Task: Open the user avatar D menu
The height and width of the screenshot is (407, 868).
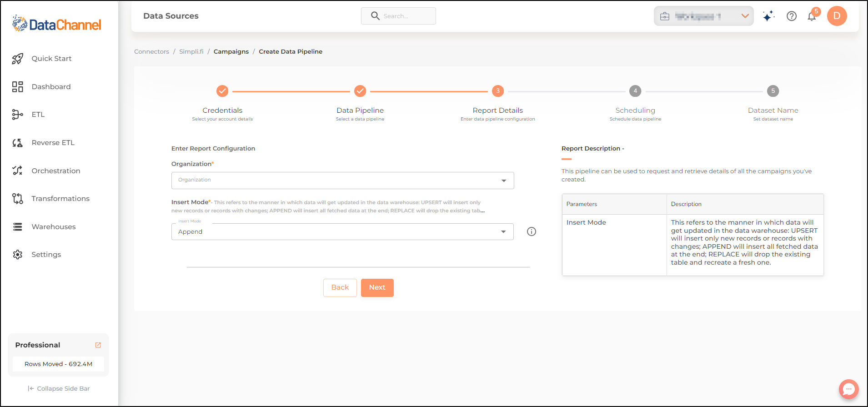Action: point(837,16)
